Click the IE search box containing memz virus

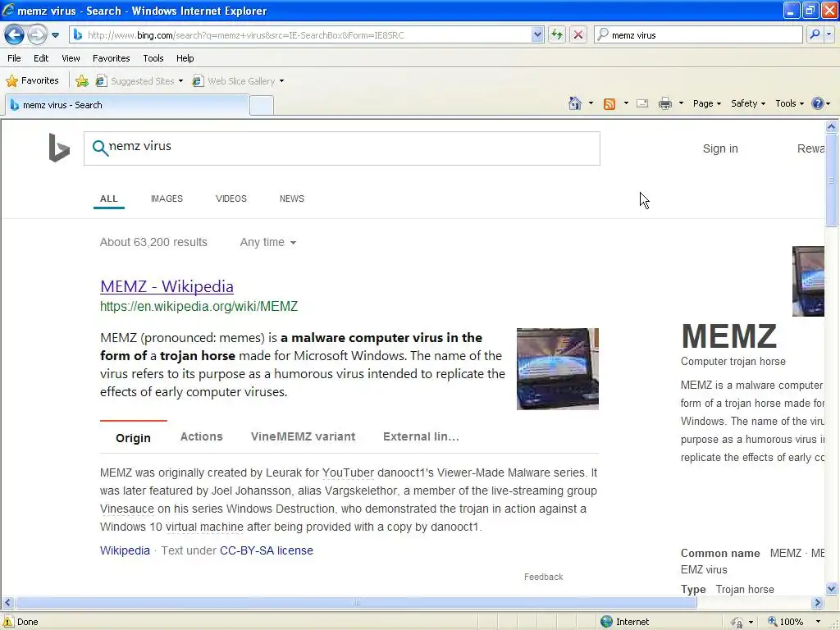tap(699, 35)
